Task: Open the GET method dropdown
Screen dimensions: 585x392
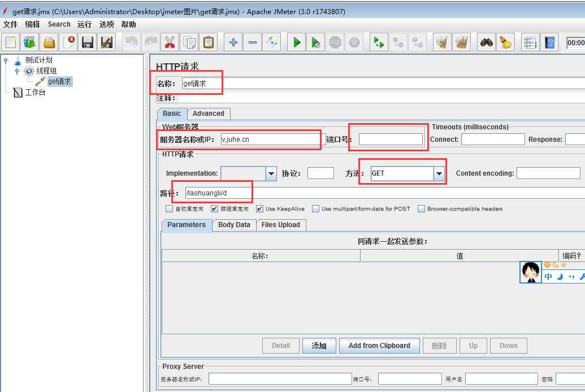Action: click(439, 173)
